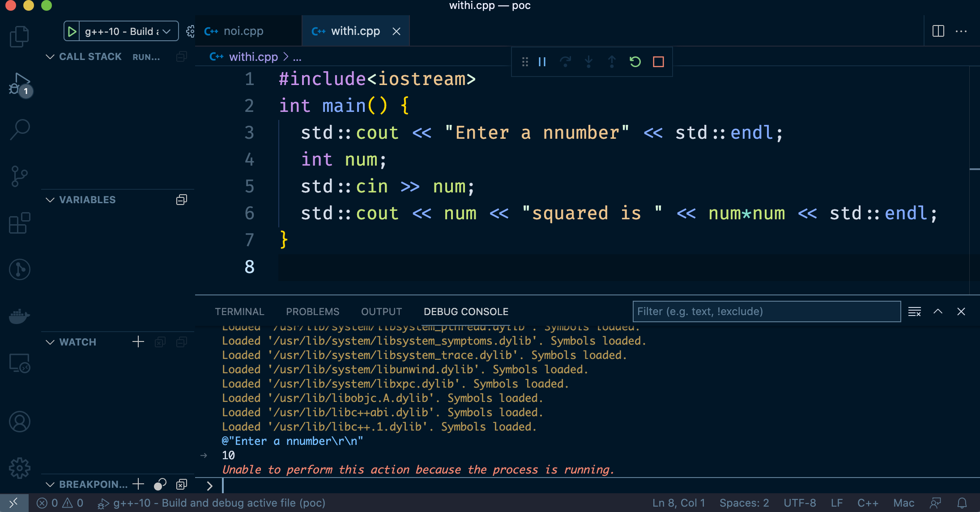Open the Docker view icon
980x512 pixels.
[19, 316]
